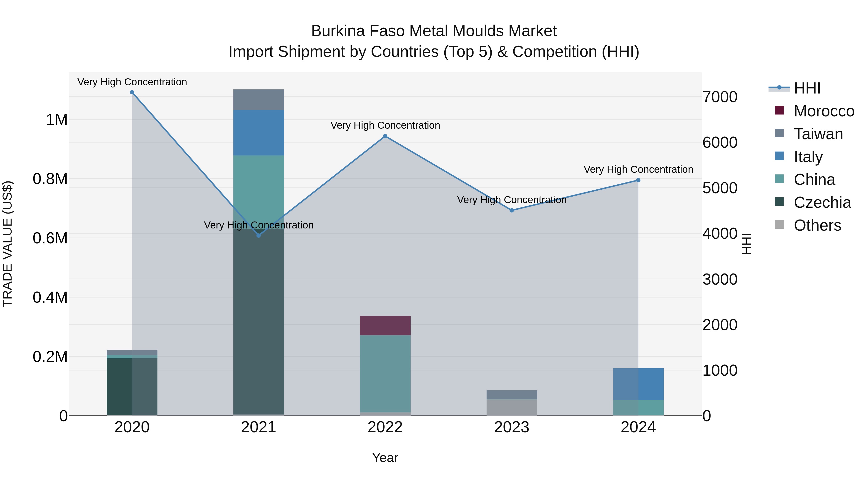Image resolution: width=868 pixels, height=488 pixels.
Task: Click the Others segment of the 2023 bar
Action: [512, 408]
